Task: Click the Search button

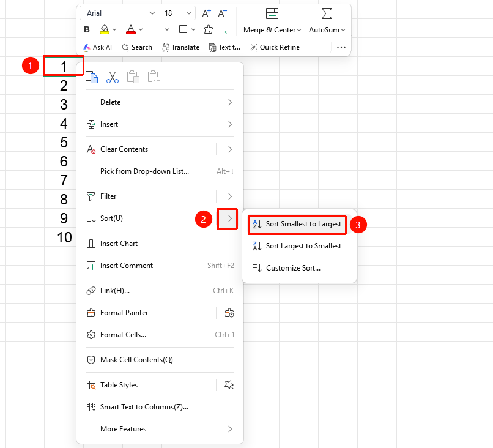Action: coord(137,47)
